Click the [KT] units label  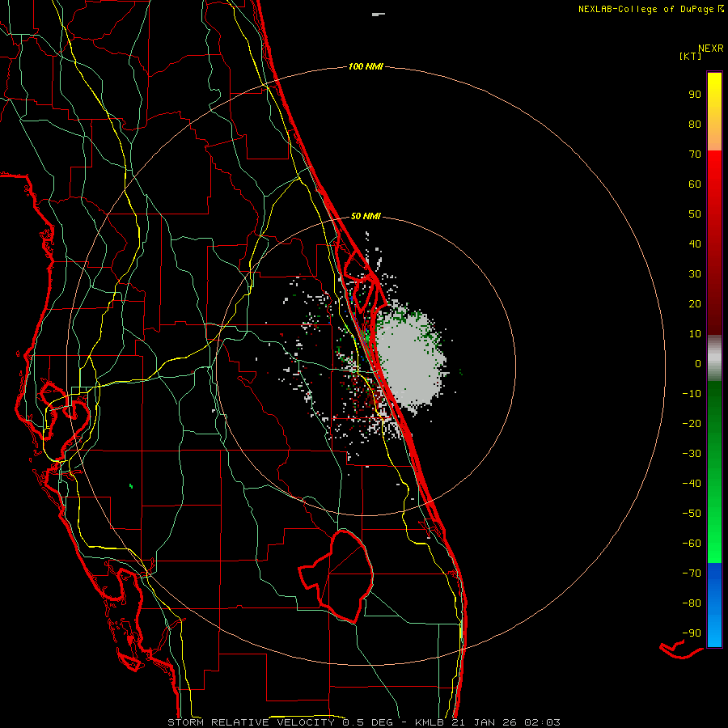coord(691,56)
